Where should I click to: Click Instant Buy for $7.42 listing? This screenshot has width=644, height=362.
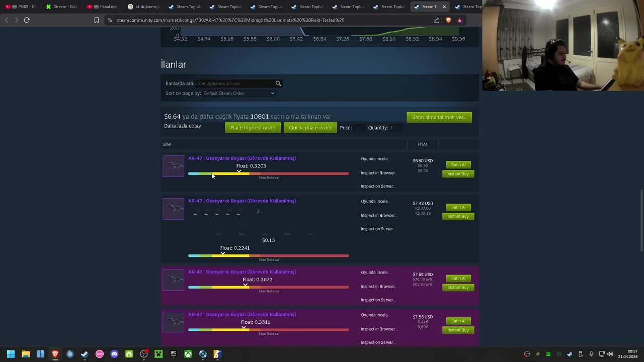coord(458,217)
